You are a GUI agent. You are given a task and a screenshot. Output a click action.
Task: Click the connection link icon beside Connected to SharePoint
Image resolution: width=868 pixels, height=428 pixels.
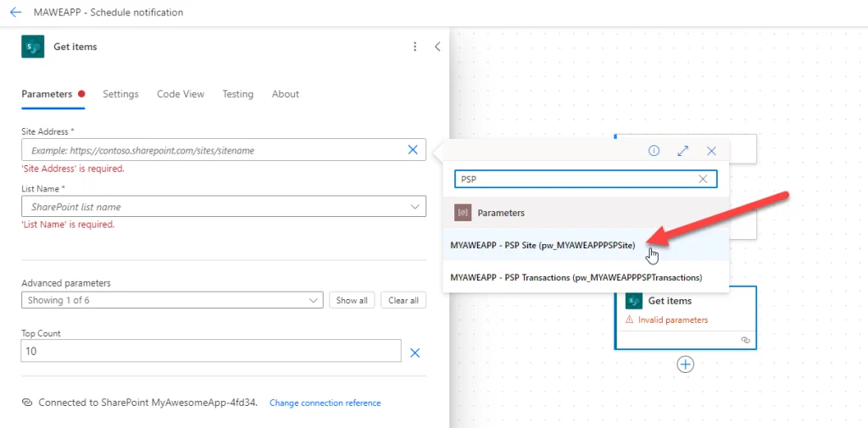pos(26,403)
